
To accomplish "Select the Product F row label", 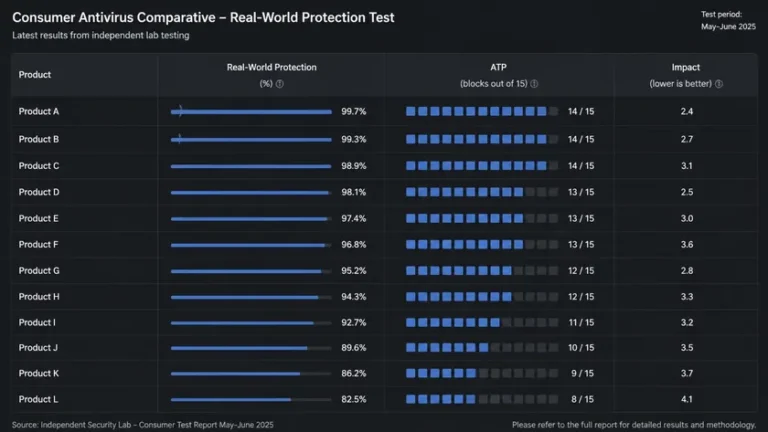I will tap(38, 244).
